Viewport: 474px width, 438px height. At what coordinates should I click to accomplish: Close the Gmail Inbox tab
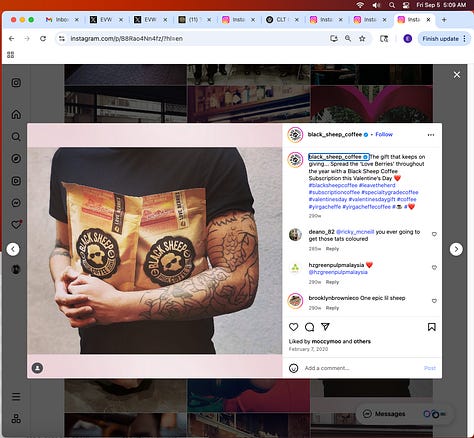click(x=77, y=20)
